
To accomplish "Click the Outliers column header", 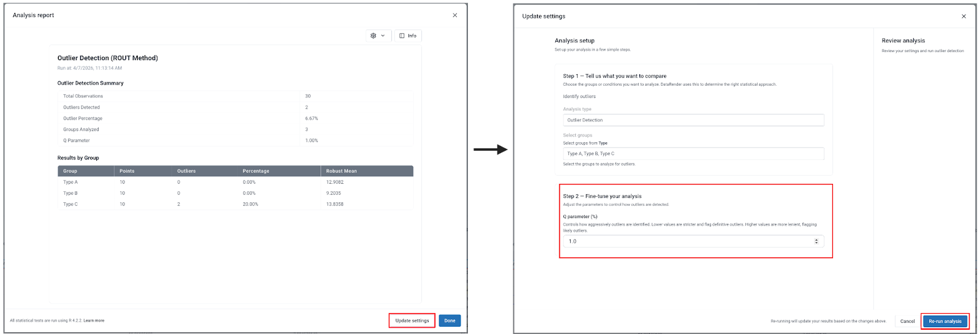I will 186,171.
